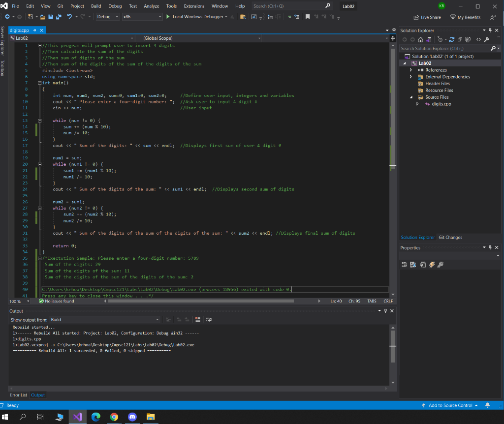Click the Save All icon
Image resolution: width=504 pixels, height=424 pixels.
click(x=58, y=17)
